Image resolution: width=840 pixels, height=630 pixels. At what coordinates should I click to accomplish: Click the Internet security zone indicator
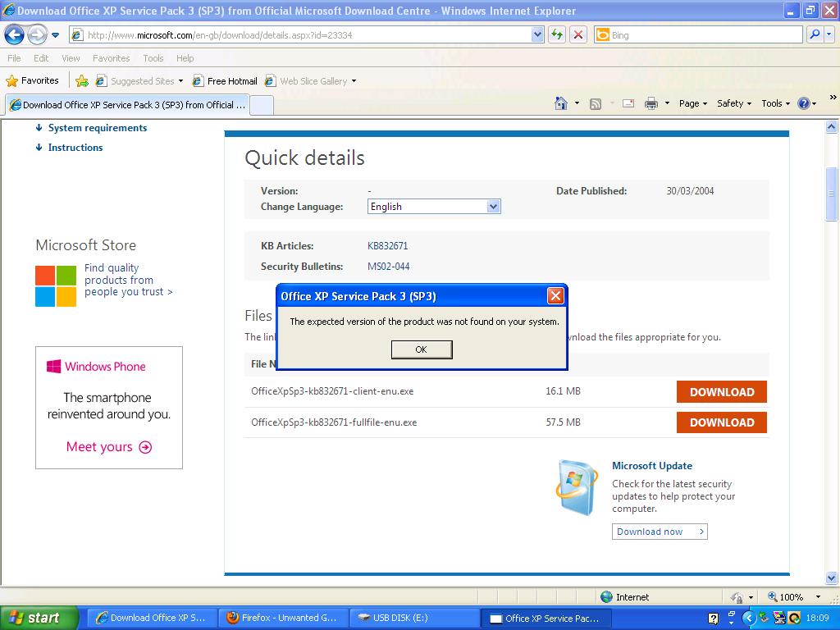coord(624,597)
